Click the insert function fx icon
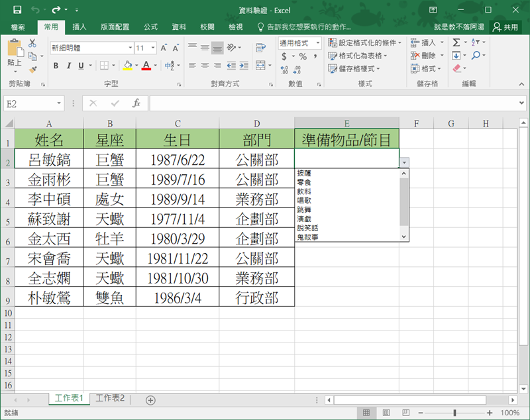The image size is (530, 420). tap(136, 103)
